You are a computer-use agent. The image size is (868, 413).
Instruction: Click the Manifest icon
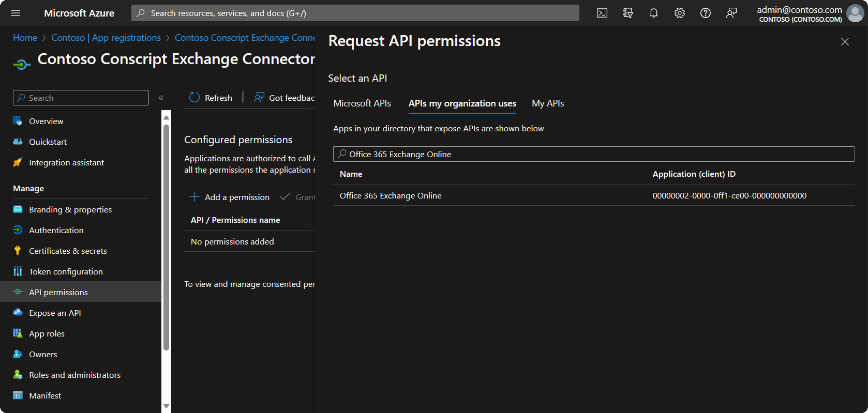pos(18,395)
